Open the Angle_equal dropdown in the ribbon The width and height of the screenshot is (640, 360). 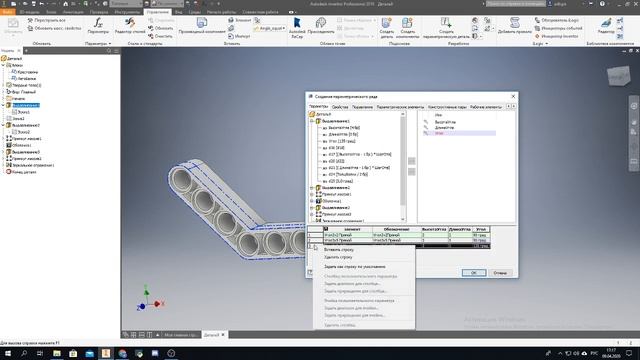(284, 28)
